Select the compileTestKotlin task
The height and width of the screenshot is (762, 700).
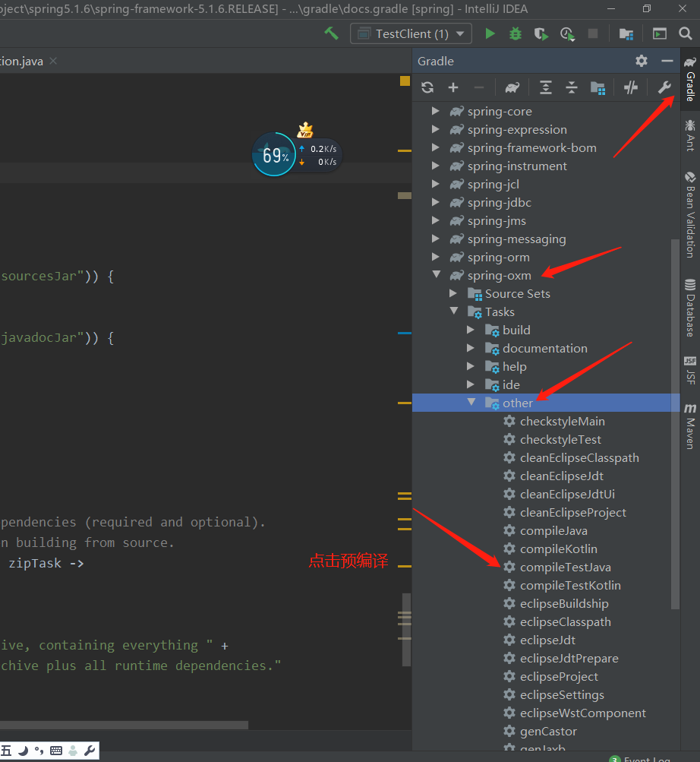[570, 585]
